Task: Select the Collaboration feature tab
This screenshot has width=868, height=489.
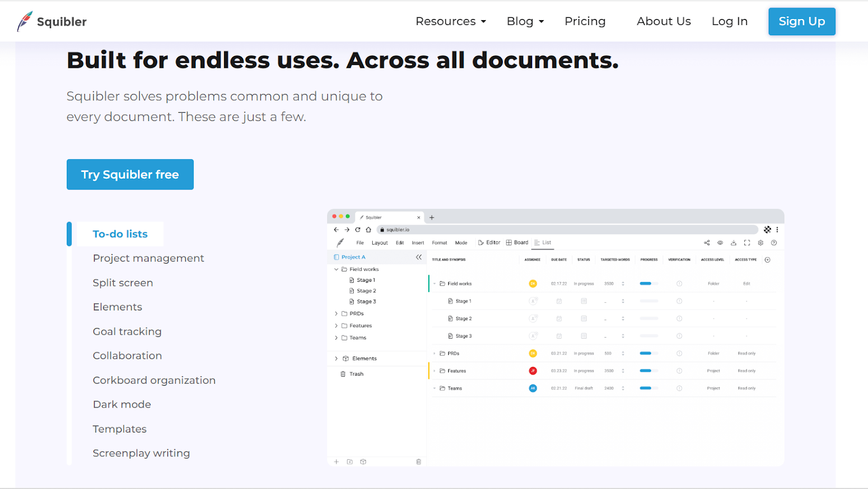Action: (x=127, y=355)
